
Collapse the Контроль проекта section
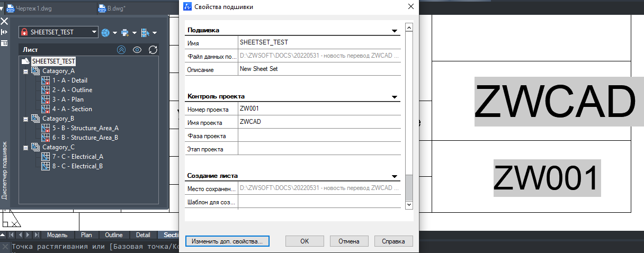394,97
